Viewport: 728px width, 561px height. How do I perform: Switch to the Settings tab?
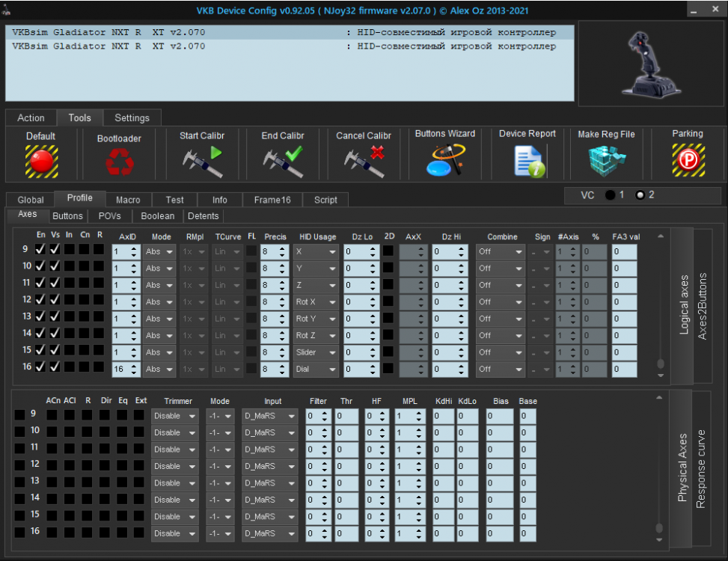(132, 118)
